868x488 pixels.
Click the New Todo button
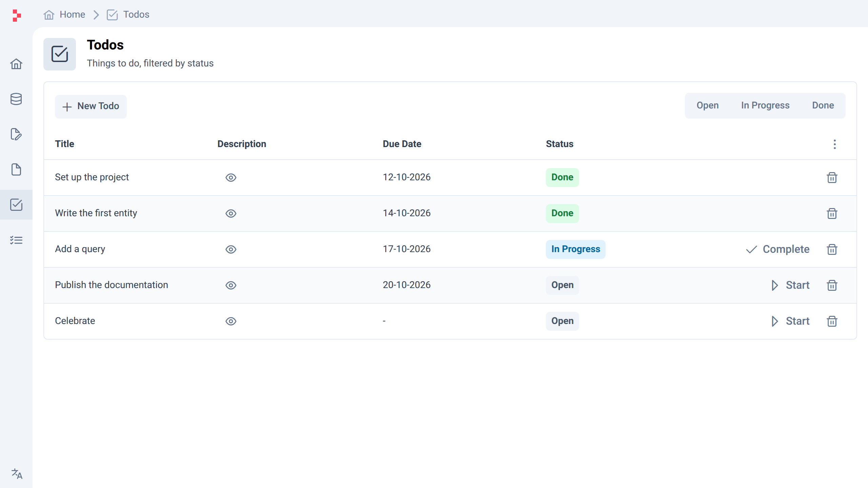click(91, 106)
